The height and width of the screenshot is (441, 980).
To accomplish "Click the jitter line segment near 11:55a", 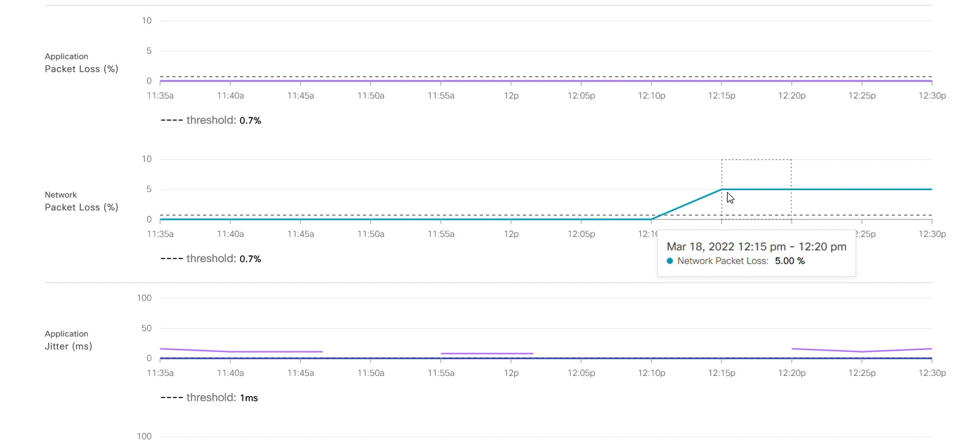I will (487, 353).
